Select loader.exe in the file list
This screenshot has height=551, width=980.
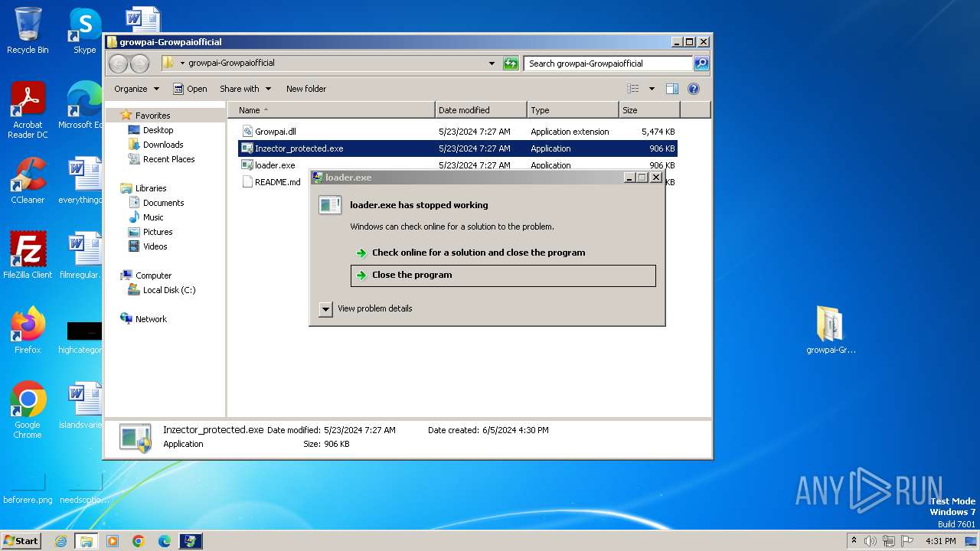click(x=275, y=165)
